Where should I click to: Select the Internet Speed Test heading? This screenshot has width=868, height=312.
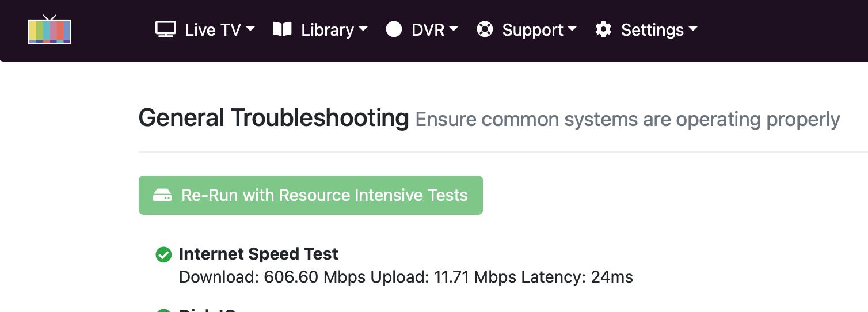coord(258,254)
